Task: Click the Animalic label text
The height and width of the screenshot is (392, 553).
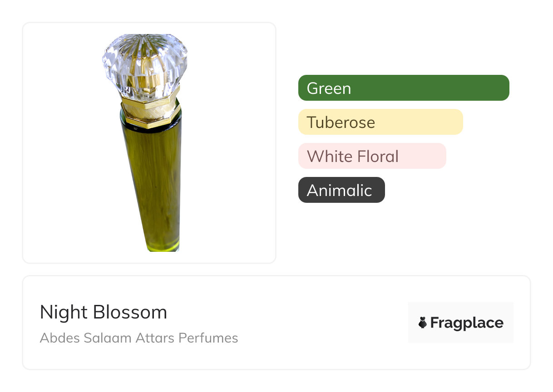Action: (x=339, y=190)
